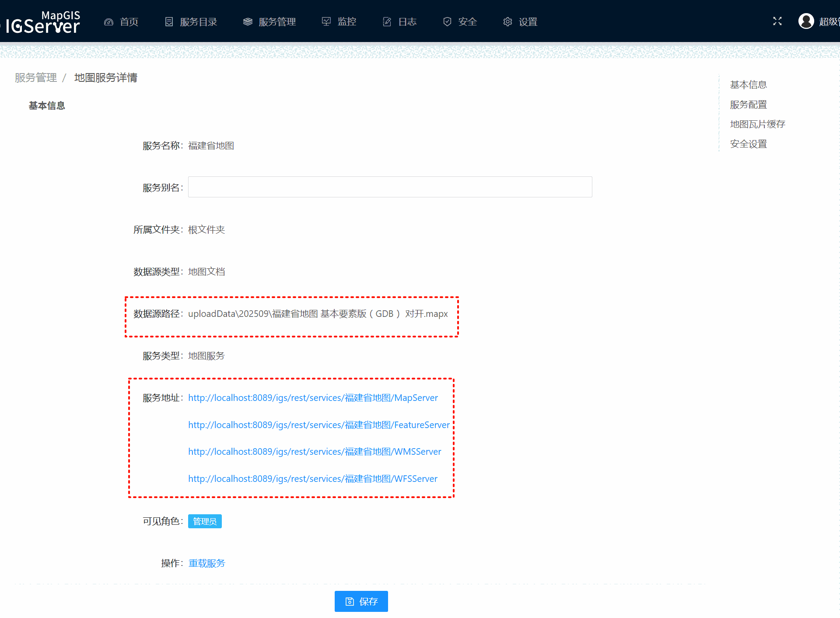
Task: Toggle fullscreen with the expand icon
Action: [777, 21]
